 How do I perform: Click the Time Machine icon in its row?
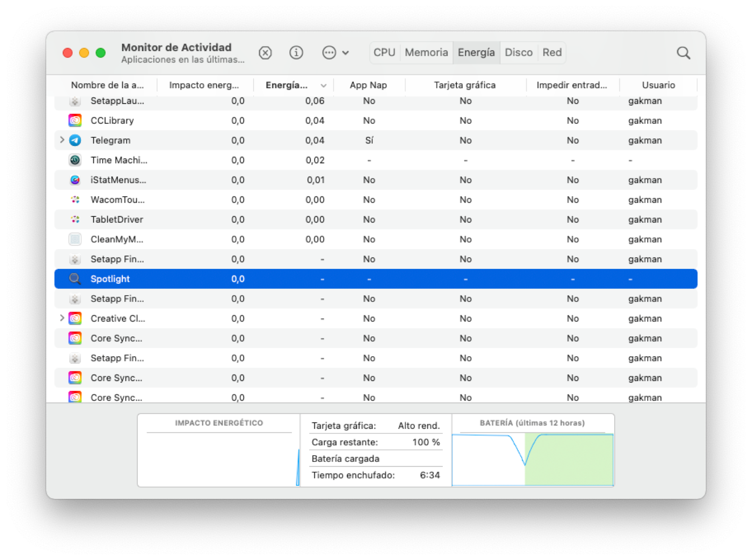(x=75, y=160)
